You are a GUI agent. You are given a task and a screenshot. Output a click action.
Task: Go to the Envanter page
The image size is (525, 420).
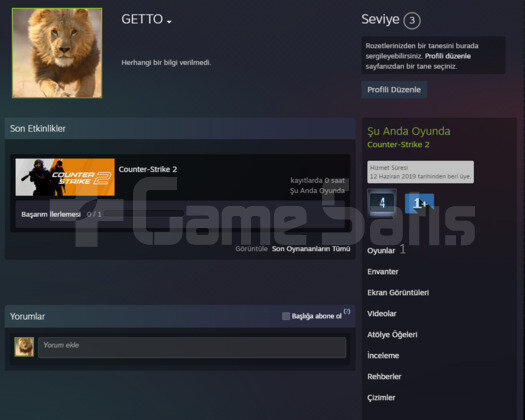point(383,272)
